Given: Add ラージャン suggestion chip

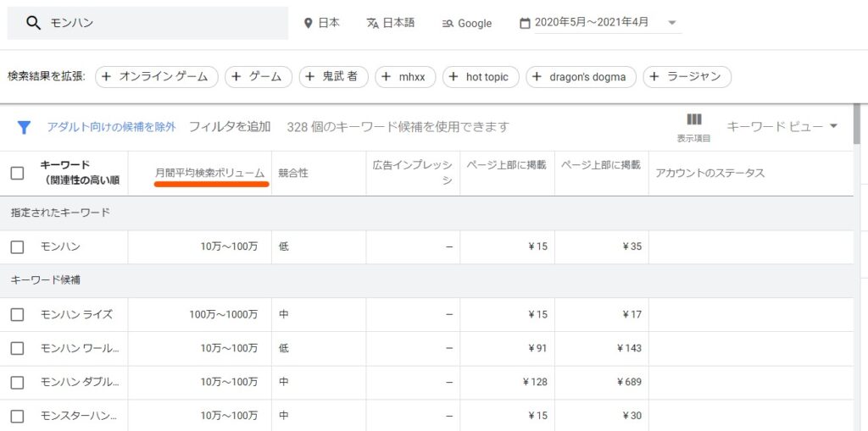Looking at the screenshot, I should [687, 77].
